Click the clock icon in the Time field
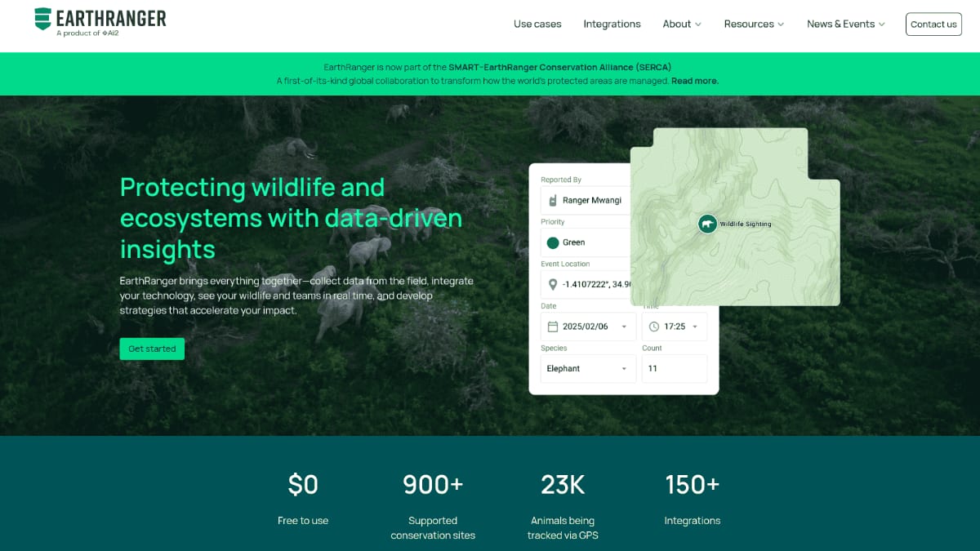This screenshot has width=980, height=551. tap(654, 327)
